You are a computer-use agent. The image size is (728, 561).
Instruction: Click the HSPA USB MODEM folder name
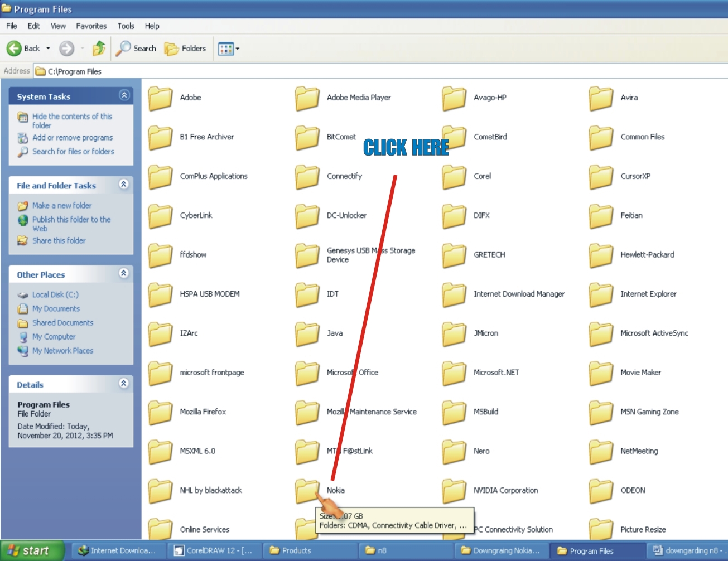[x=210, y=294]
